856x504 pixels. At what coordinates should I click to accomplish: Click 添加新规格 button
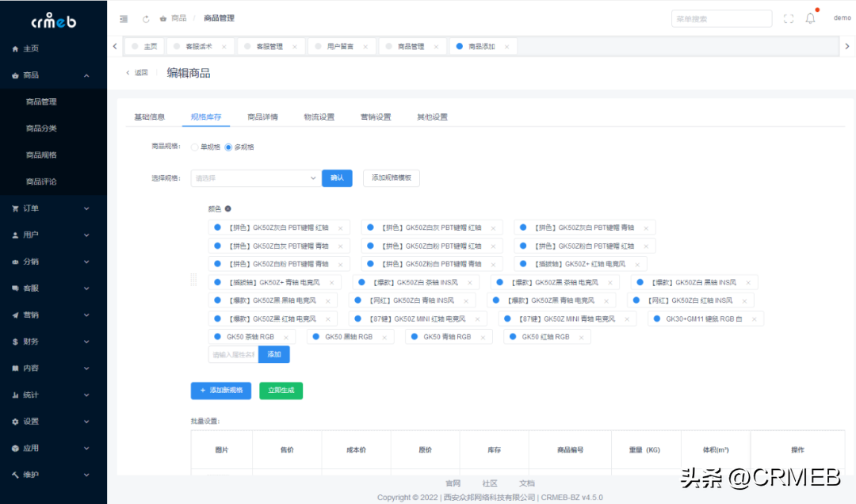pyautogui.click(x=221, y=391)
